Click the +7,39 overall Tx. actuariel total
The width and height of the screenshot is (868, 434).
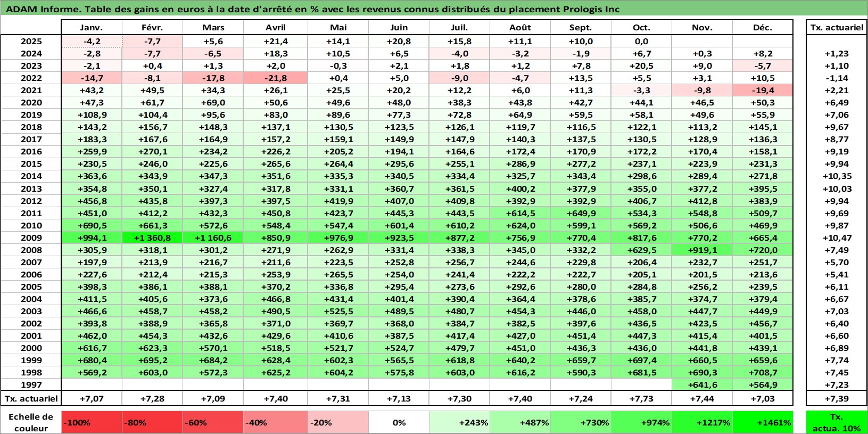tap(837, 398)
